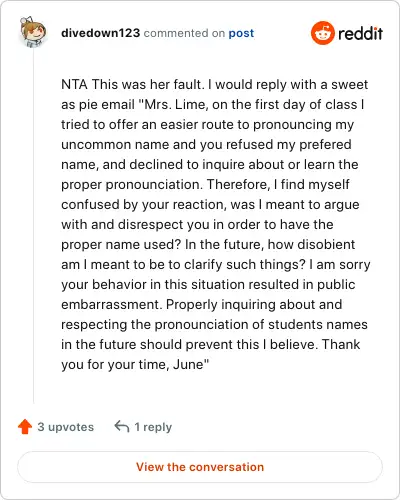Click the reply arrow icon
400x500 pixels.
(x=122, y=426)
